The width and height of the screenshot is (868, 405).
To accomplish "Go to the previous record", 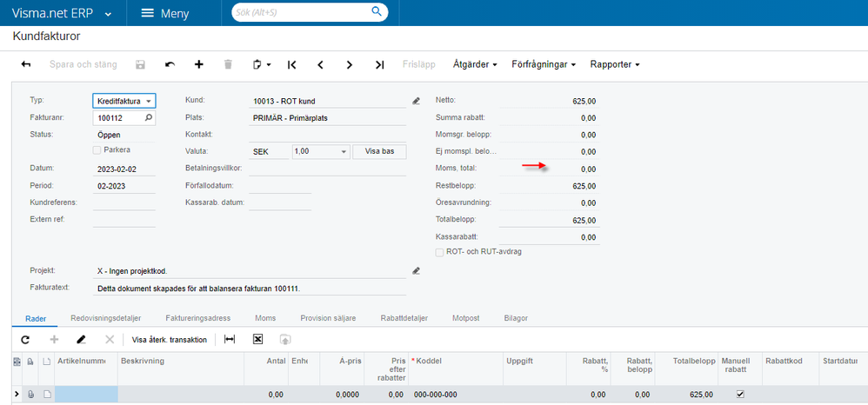I will pos(320,64).
